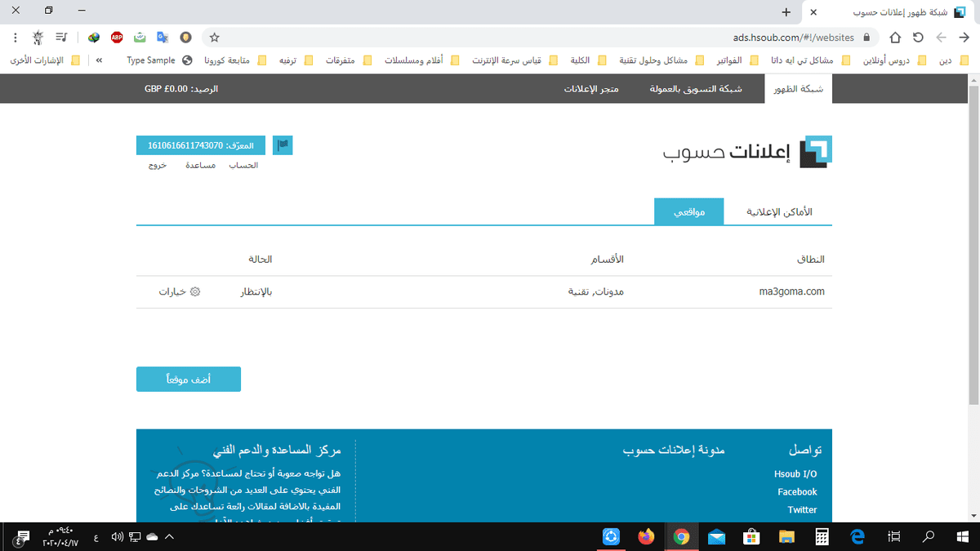The image size is (980, 551).
Task: Expand the bookmarks overflow chevron
Action: [100, 60]
